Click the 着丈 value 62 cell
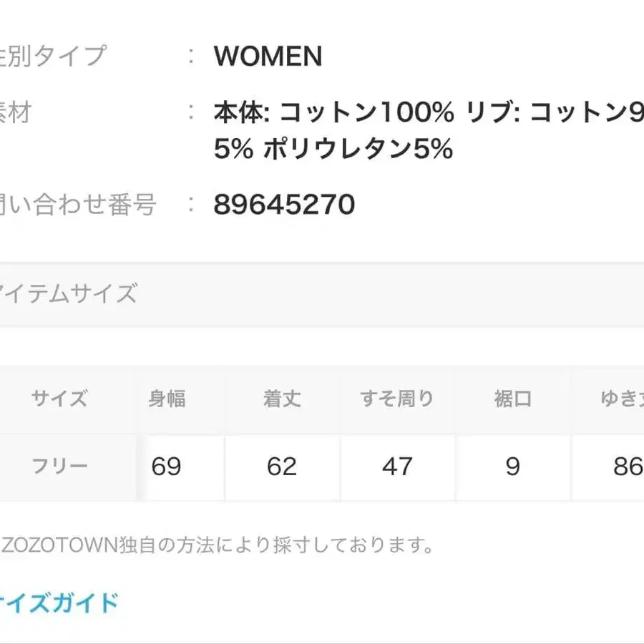This screenshot has height=644, width=644. 282,467
